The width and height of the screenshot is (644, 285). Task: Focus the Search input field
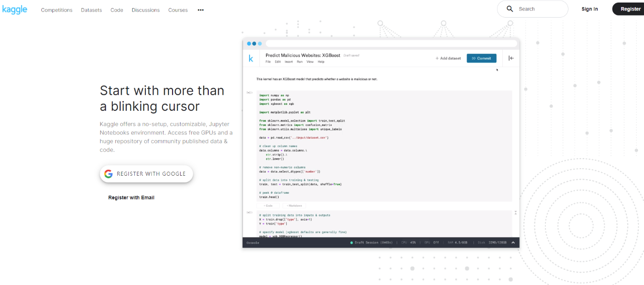[532, 9]
